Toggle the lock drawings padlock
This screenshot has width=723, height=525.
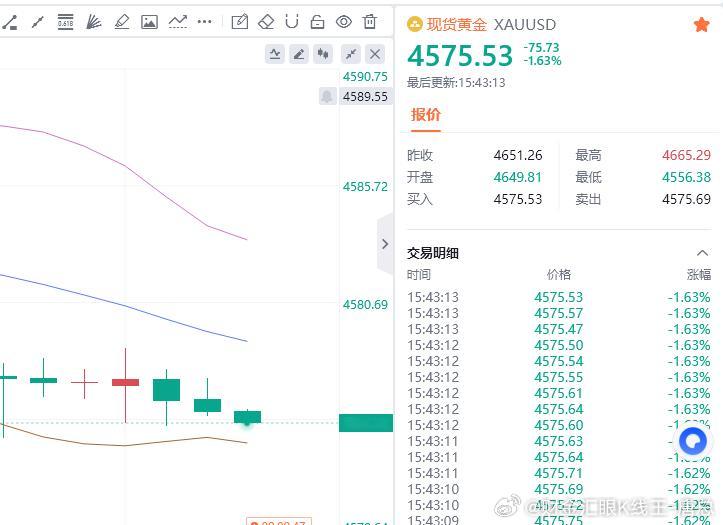point(317,22)
